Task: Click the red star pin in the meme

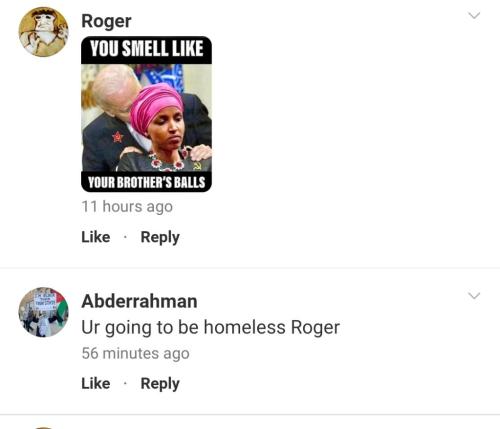Action: (x=117, y=137)
